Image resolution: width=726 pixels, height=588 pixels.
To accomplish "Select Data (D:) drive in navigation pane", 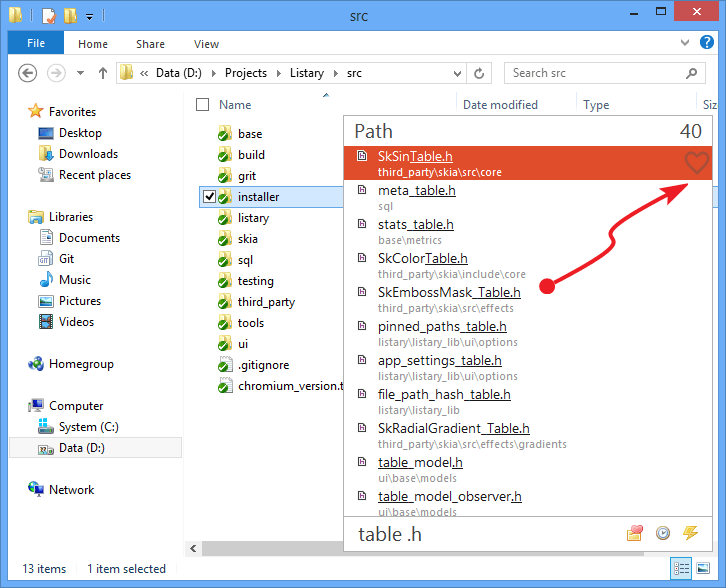I will tap(81, 448).
